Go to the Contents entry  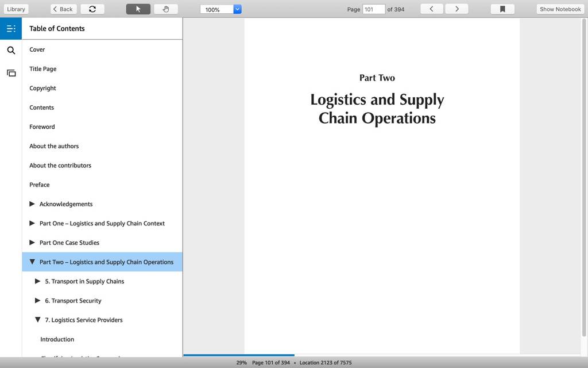[41, 108]
